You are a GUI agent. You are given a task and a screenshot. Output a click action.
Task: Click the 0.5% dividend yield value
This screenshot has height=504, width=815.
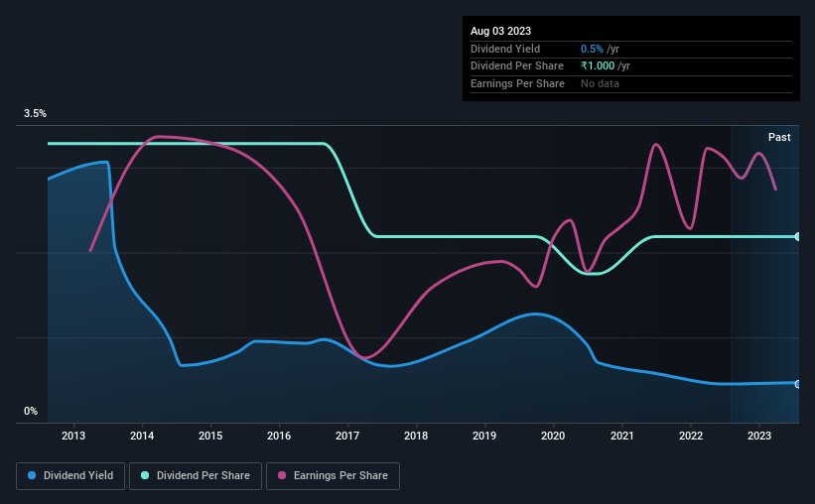coord(592,49)
